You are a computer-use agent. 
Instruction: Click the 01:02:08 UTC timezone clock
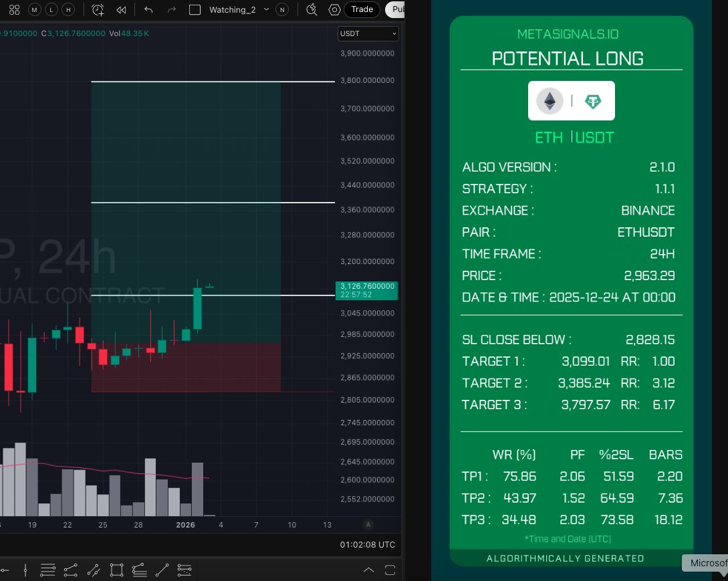[367, 545]
